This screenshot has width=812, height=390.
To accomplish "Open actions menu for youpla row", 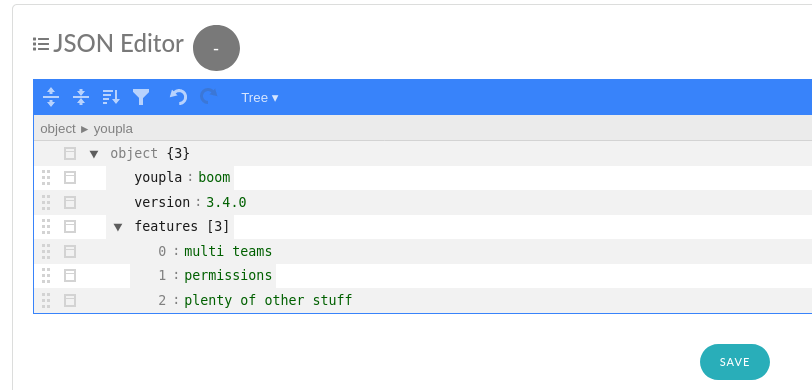I will pos(70,178).
